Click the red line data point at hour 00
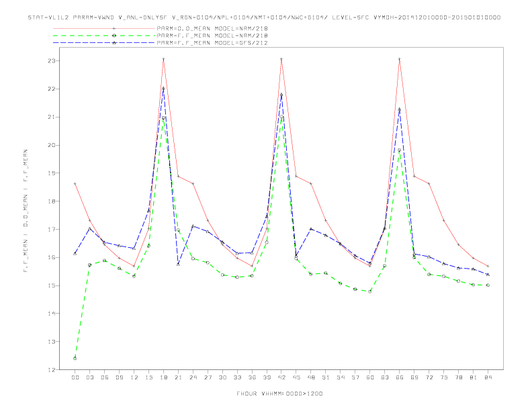The height and width of the screenshot is (411, 532). pyautogui.click(x=75, y=184)
